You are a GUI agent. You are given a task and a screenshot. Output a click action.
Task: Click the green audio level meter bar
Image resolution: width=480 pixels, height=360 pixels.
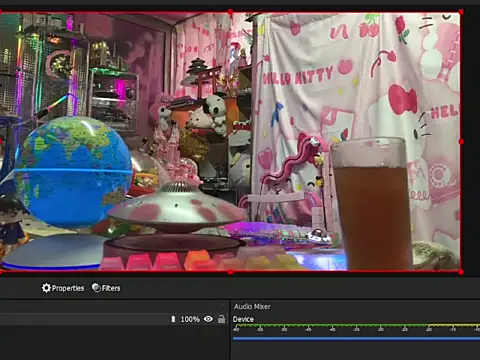tap(356, 325)
